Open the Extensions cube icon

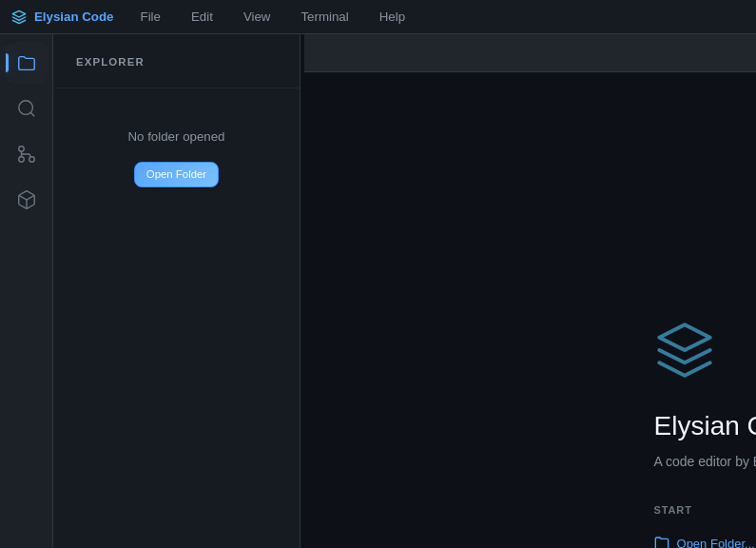click(x=27, y=200)
